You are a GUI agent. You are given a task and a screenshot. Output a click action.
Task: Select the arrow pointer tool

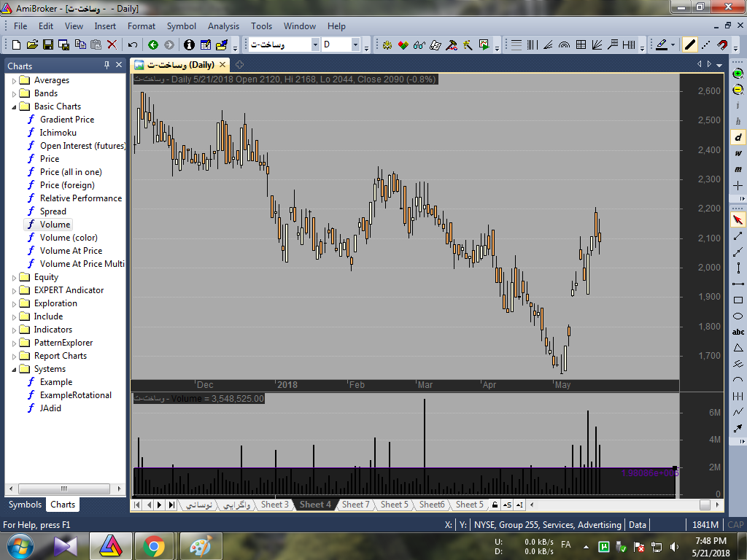tap(738, 219)
